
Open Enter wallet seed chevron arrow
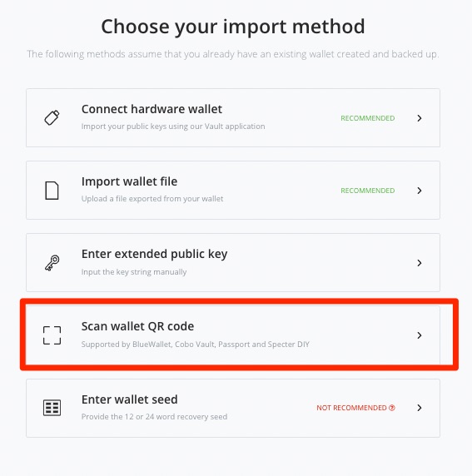pos(420,408)
